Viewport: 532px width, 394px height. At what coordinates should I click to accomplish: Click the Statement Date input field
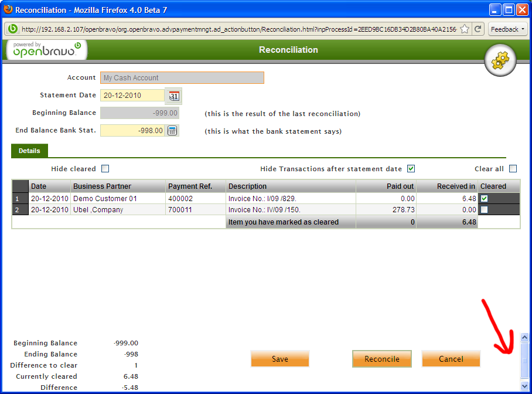(x=132, y=96)
